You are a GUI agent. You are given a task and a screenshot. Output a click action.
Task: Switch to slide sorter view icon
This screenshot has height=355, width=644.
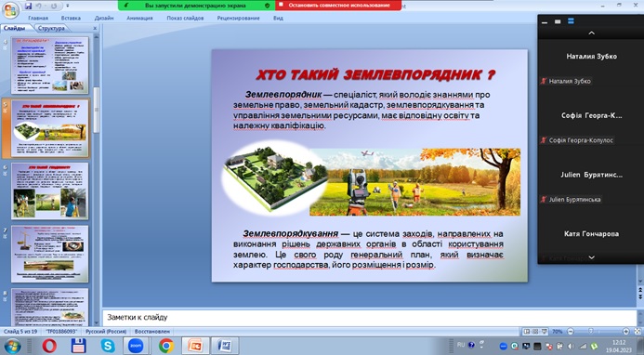(535, 331)
